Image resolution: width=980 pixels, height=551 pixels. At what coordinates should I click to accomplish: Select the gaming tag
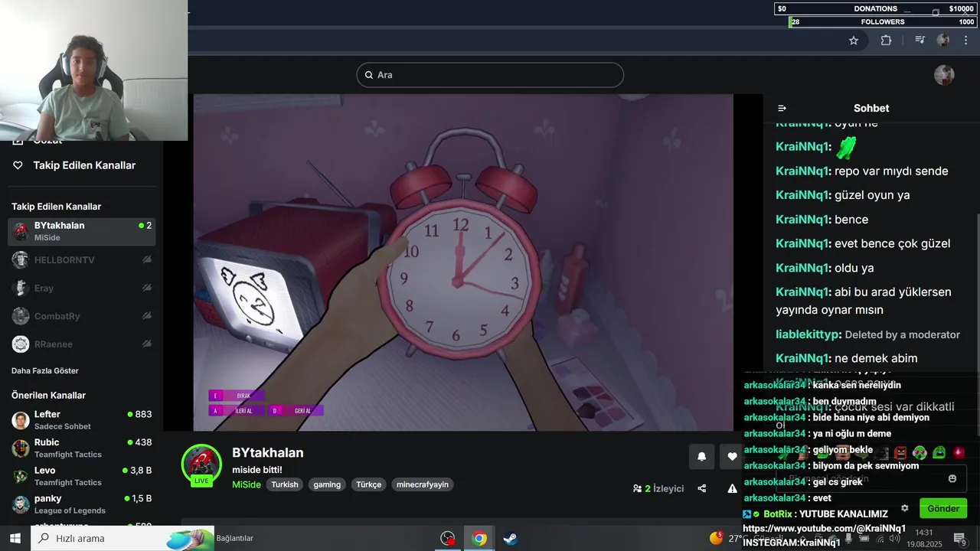tap(327, 484)
